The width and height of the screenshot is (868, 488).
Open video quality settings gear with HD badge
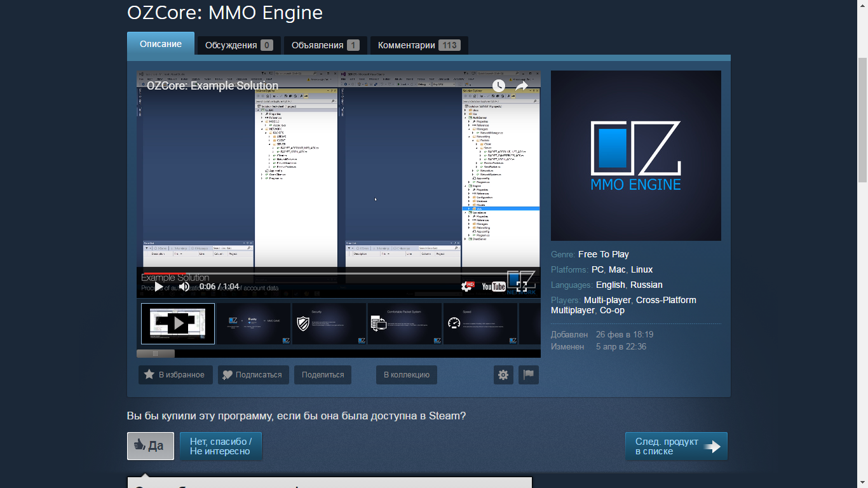[x=467, y=287]
